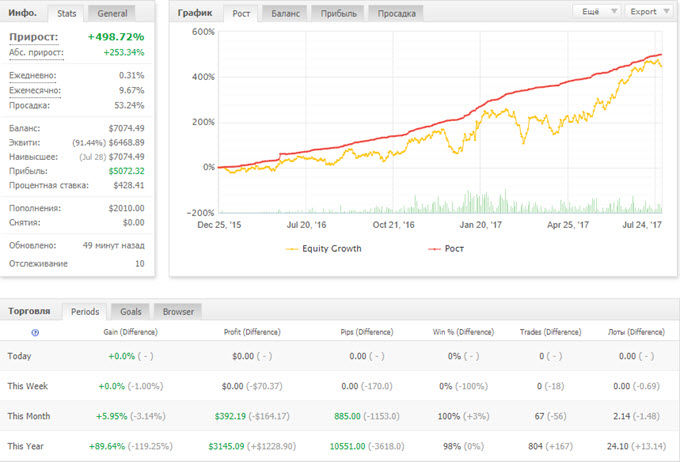The height and width of the screenshot is (462, 680).
Task: Click the monthly value 9.67%
Action: (x=131, y=90)
